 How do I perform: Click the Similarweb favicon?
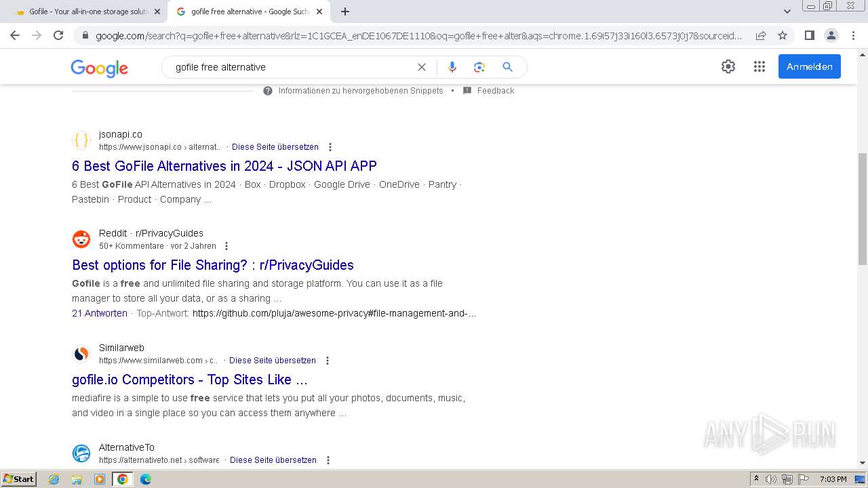pos(81,354)
